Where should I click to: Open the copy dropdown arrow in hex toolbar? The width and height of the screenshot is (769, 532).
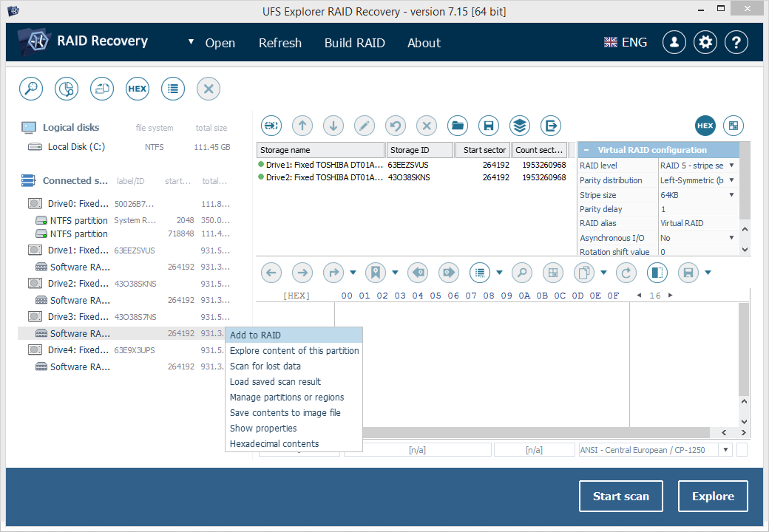(x=603, y=273)
